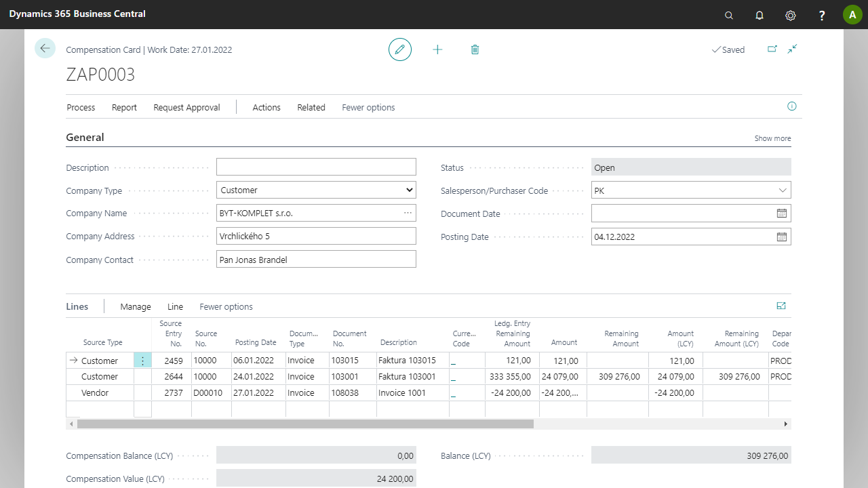
Task: Click the horizontal scrollbar in Lines grid
Action: [305, 424]
